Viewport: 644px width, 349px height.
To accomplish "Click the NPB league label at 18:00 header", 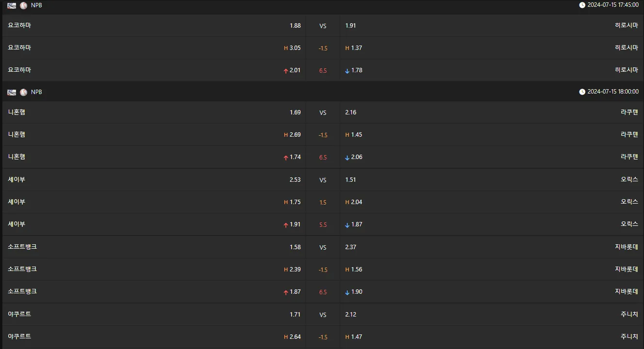I will (x=36, y=92).
